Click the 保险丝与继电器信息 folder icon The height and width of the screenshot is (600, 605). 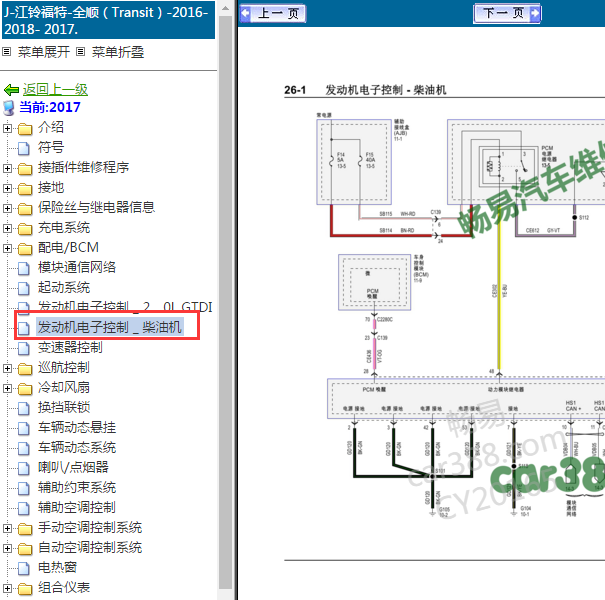25,209
